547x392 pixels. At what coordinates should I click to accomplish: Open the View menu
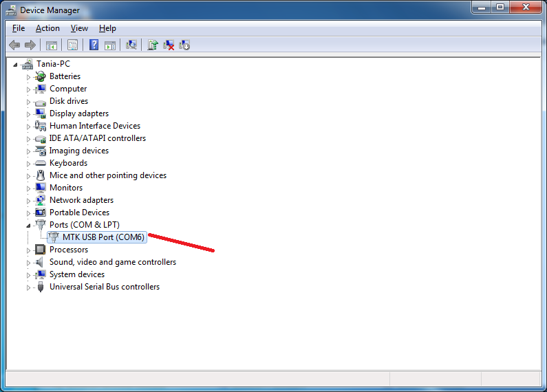(79, 28)
